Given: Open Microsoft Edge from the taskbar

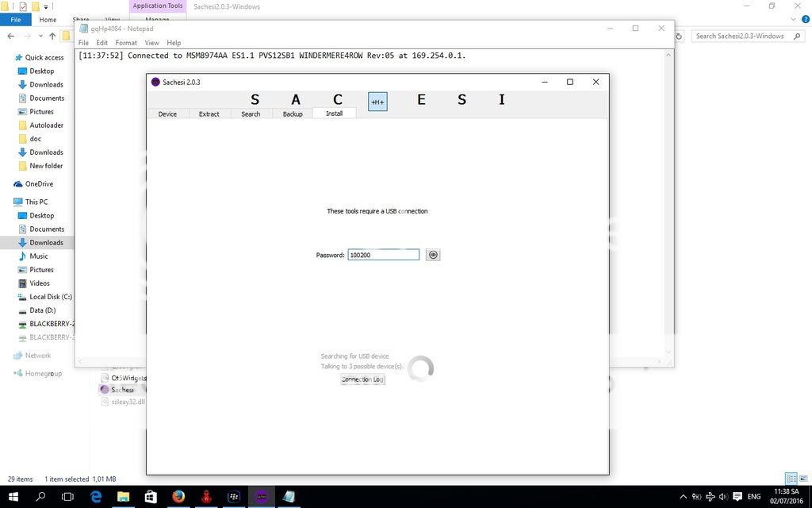Looking at the screenshot, I should coord(96,497).
